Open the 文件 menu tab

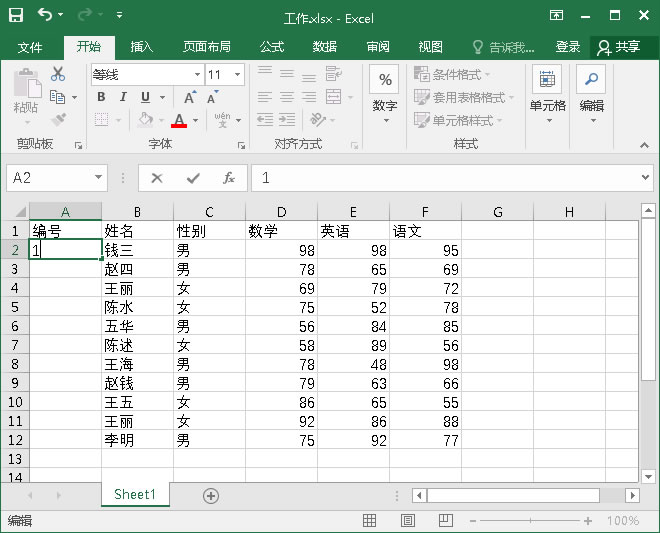click(29, 47)
